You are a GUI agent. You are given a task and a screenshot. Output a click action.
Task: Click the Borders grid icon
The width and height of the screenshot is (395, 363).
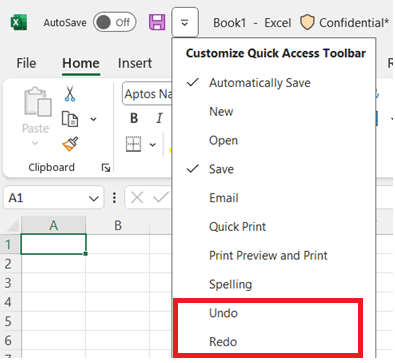pyautogui.click(x=133, y=144)
